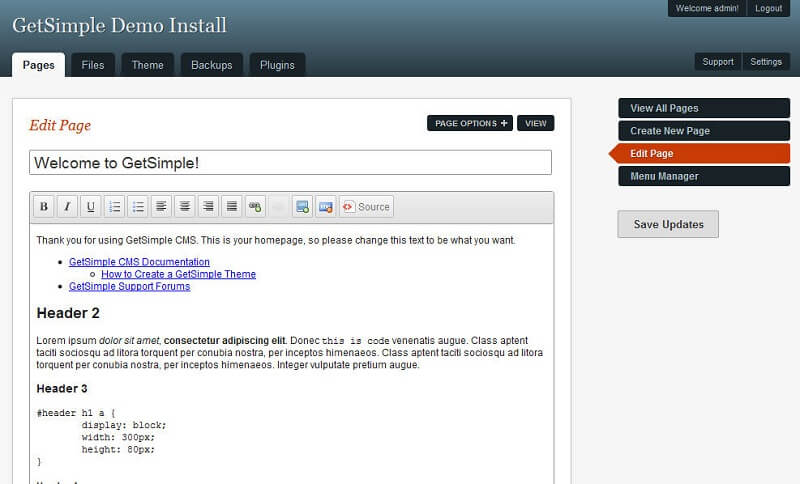Click the Header 3 heading in editor
The height and width of the screenshot is (484, 800).
62,389
